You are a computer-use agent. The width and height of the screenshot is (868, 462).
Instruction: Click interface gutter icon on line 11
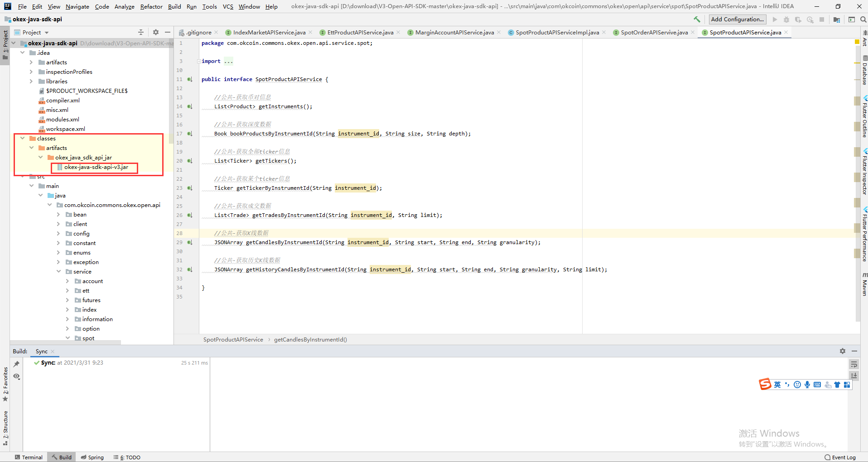[x=190, y=79]
